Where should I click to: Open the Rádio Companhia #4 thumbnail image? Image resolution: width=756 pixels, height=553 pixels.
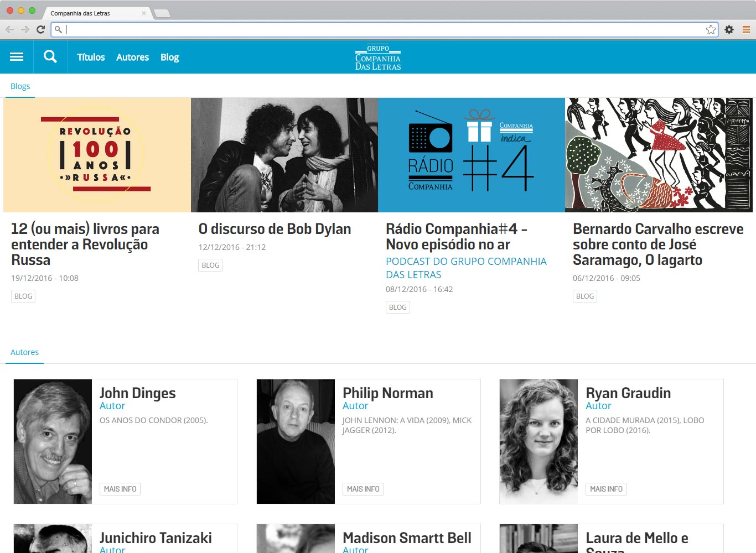point(471,155)
